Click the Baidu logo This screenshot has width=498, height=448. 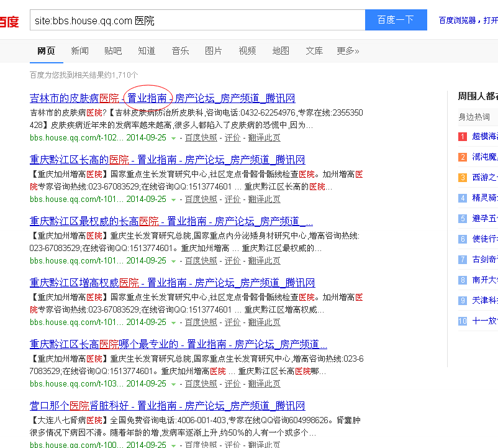(10, 21)
